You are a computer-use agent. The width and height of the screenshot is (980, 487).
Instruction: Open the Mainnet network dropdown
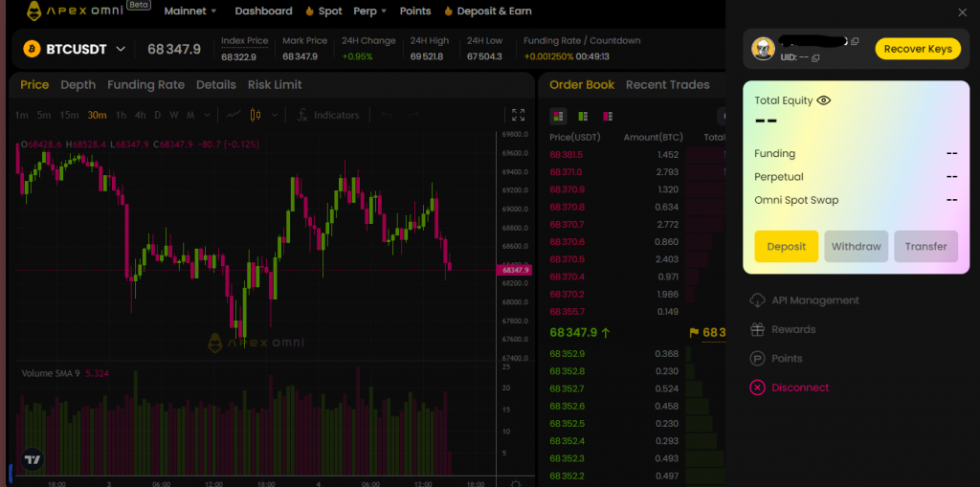tap(190, 11)
